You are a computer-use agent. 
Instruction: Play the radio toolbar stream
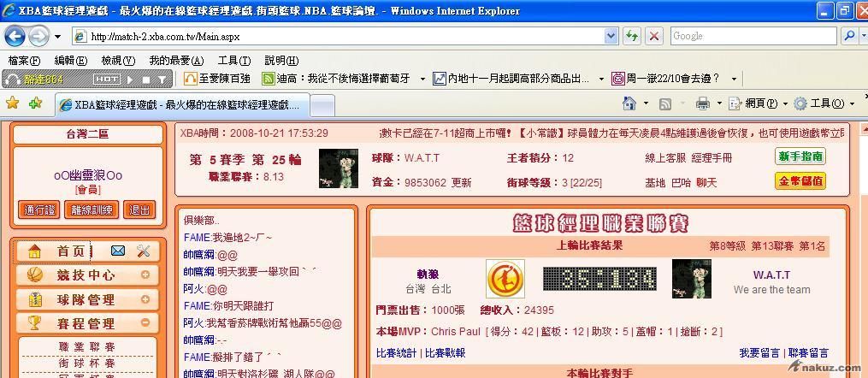[x=131, y=80]
